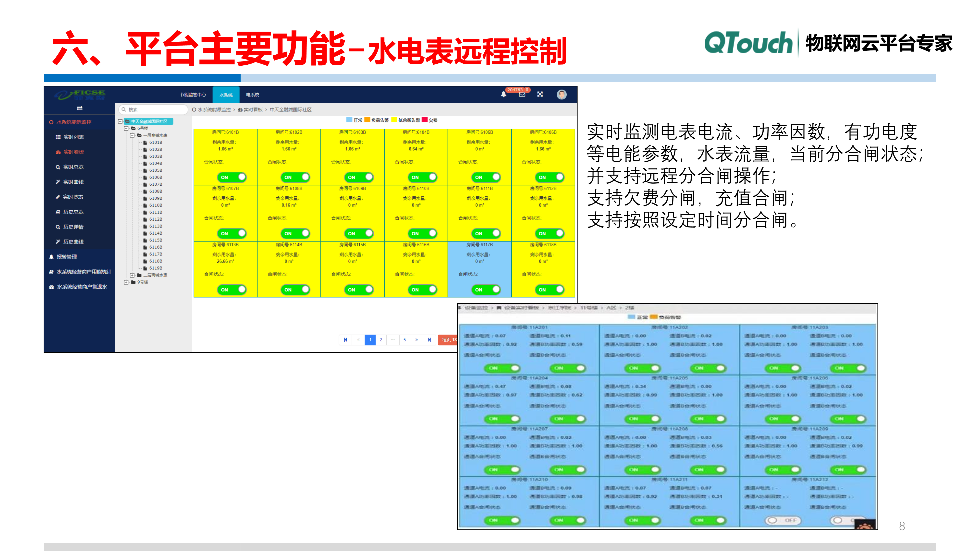Expand the 9号楼 tree node
980x551 pixels.
[x=126, y=282]
